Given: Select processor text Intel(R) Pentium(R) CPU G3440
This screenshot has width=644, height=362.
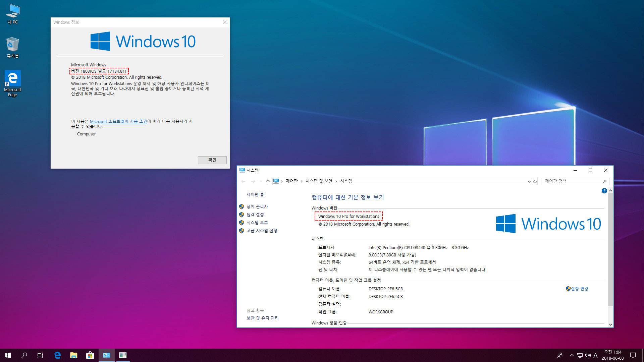Looking at the screenshot, I should click(x=397, y=248).
